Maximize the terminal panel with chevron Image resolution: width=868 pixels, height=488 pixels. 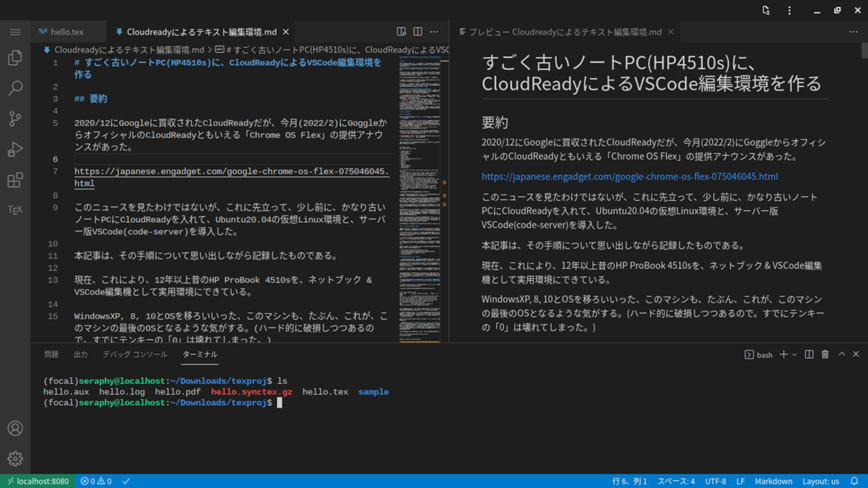coord(841,354)
